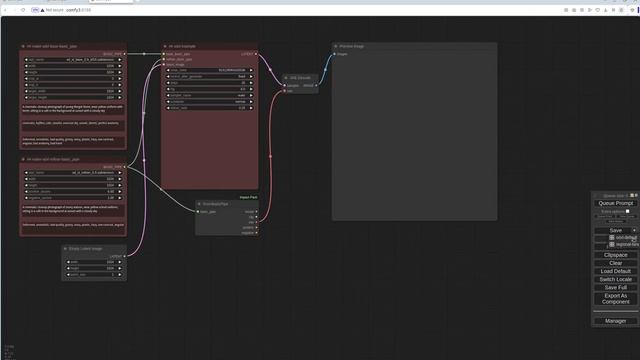
Task: Increase width in the SDXL base pipe node
Action: (120, 66)
